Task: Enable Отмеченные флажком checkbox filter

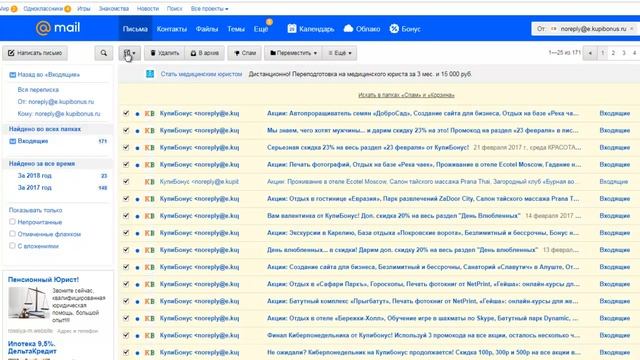Action: [x=12, y=234]
